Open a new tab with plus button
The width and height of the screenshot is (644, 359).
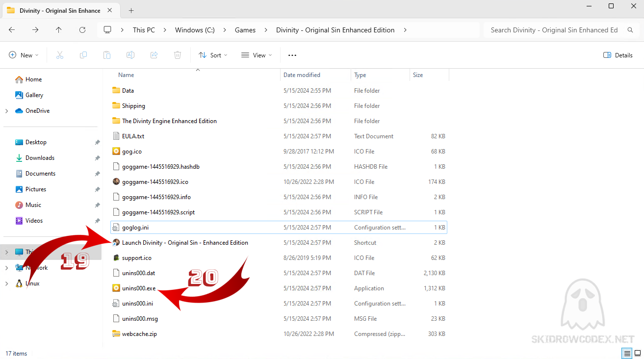tap(131, 10)
